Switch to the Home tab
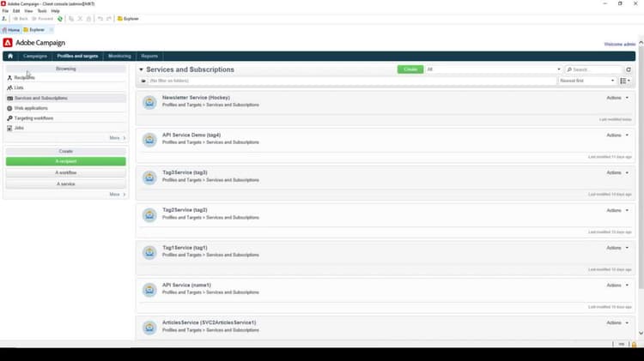This screenshot has height=361, width=644. (x=11, y=30)
